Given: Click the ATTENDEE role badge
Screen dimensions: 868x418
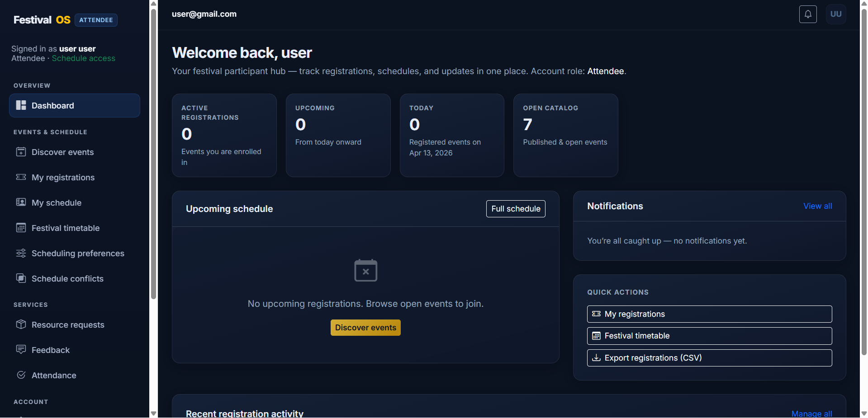Looking at the screenshot, I should (96, 20).
